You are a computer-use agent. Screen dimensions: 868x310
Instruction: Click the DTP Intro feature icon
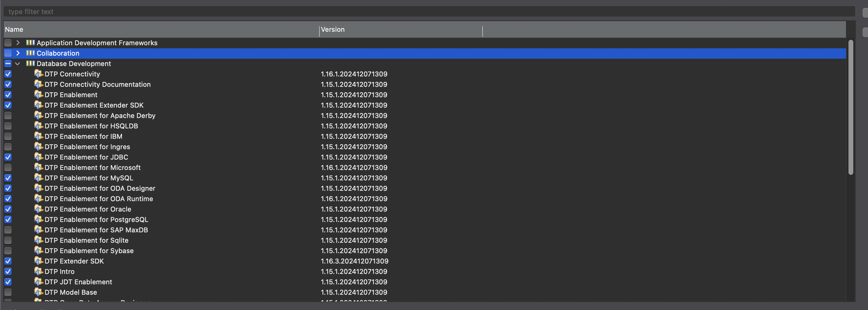(x=39, y=271)
